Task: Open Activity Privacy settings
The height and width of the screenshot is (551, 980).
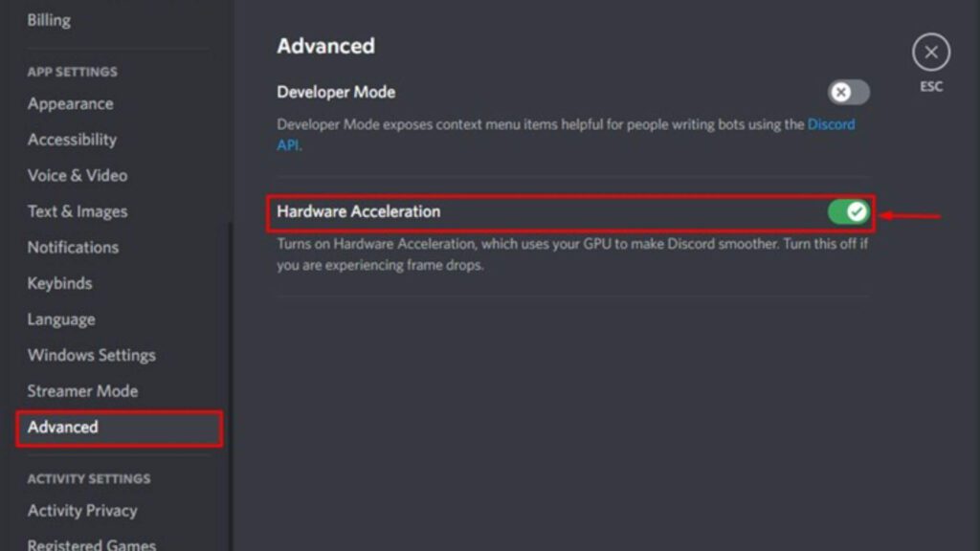Action: click(81, 510)
